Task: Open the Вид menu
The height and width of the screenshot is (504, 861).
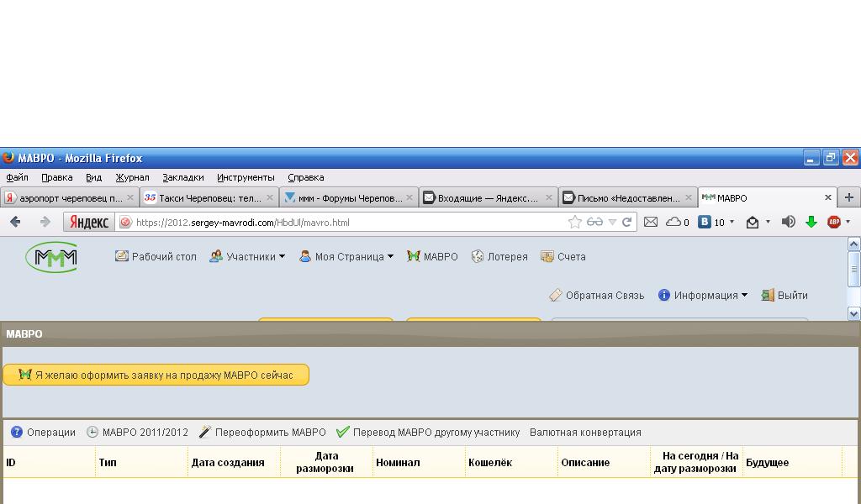Action: pyautogui.click(x=93, y=177)
